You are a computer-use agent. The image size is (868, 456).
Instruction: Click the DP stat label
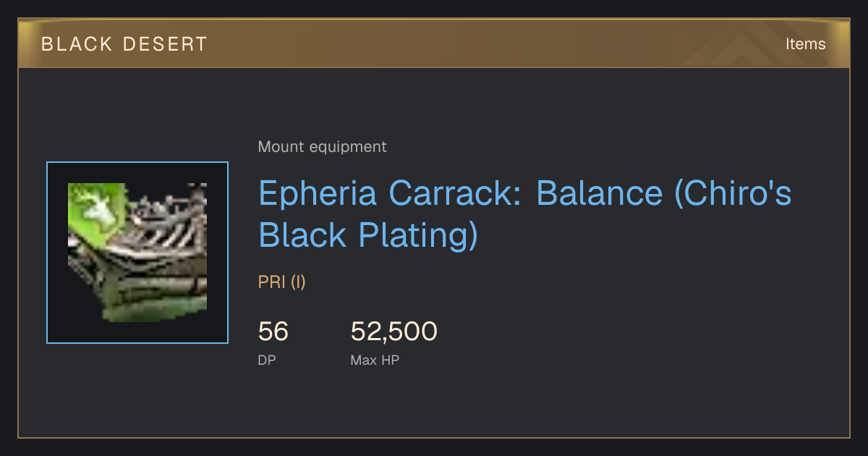[x=267, y=360]
